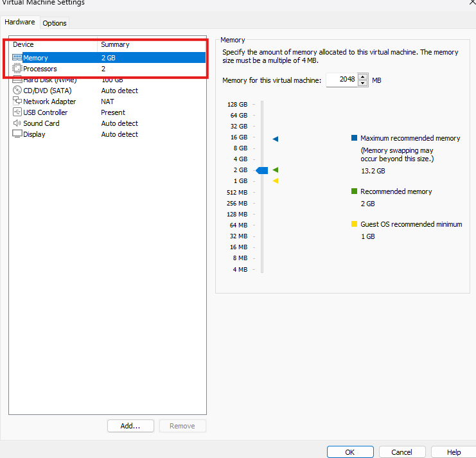Click the CD/DVD (SATA) disc icon
Viewport: 476px width, 458px height.
[17, 91]
